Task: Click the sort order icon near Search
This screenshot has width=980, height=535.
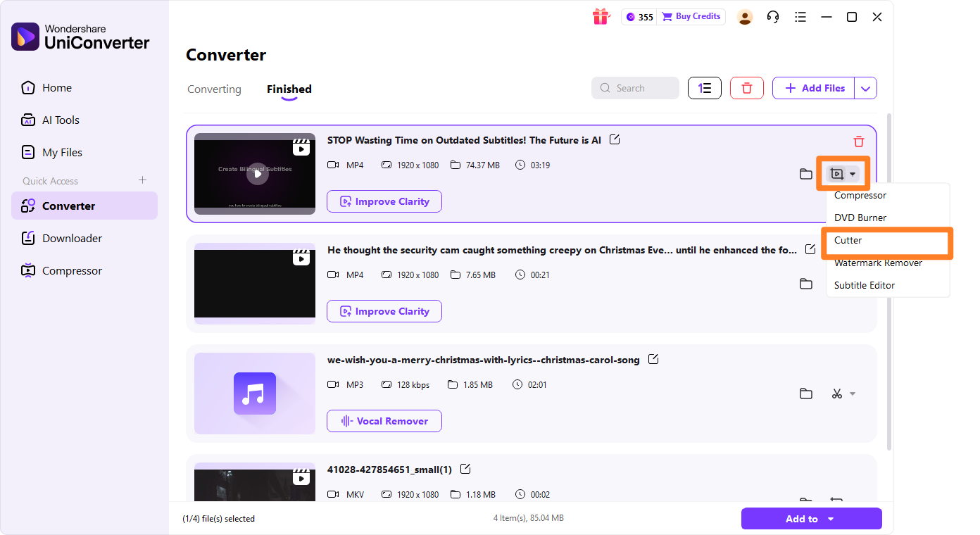Action: pos(704,87)
